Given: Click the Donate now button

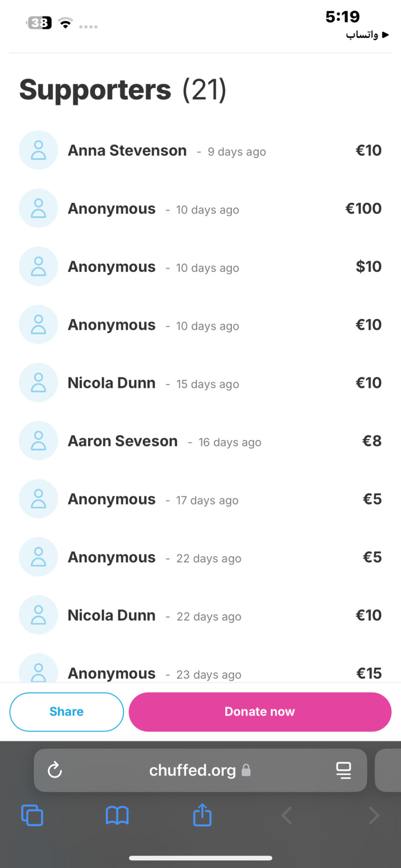Looking at the screenshot, I should (260, 712).
